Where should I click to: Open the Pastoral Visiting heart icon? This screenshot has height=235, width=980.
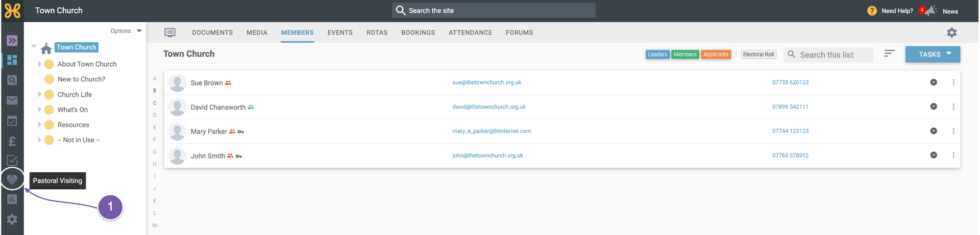coord(12,180)
